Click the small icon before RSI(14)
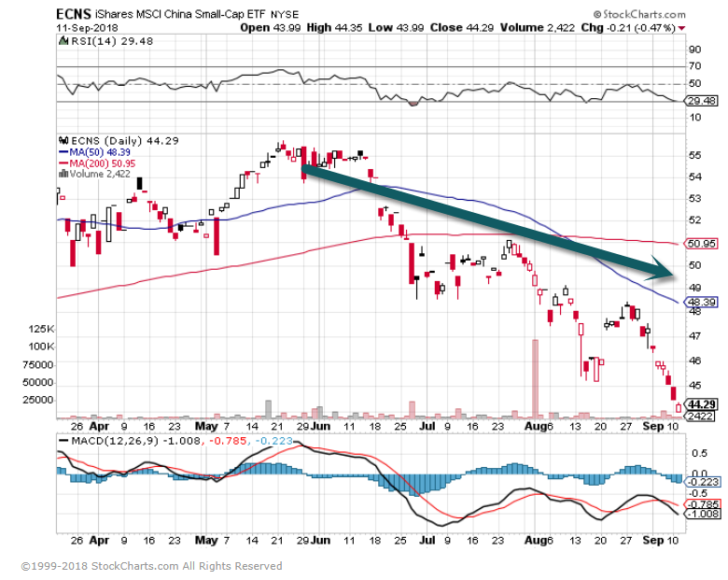 63,41
